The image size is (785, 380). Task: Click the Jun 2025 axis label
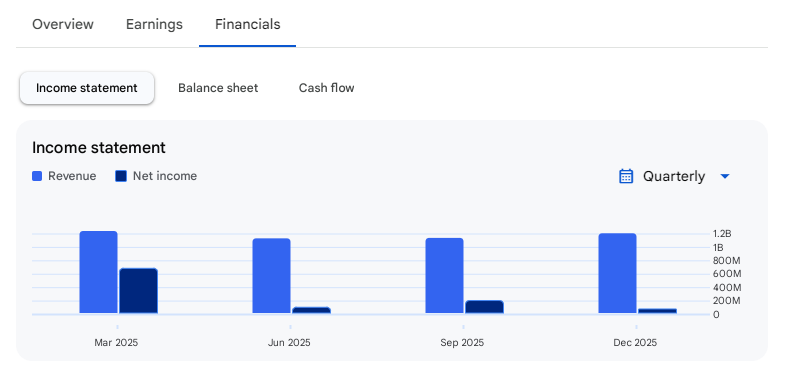coord(289,343)
